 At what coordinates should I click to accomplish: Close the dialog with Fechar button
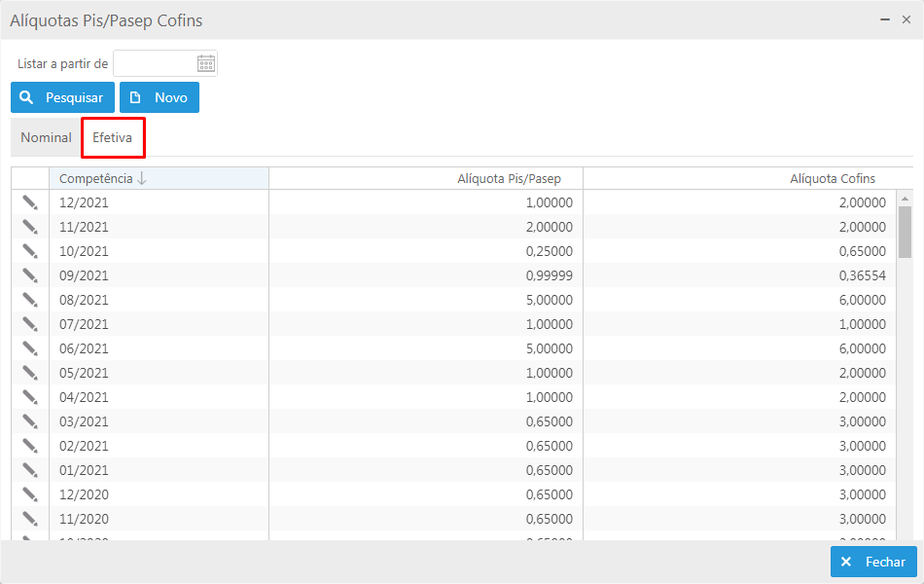[873, 562]
